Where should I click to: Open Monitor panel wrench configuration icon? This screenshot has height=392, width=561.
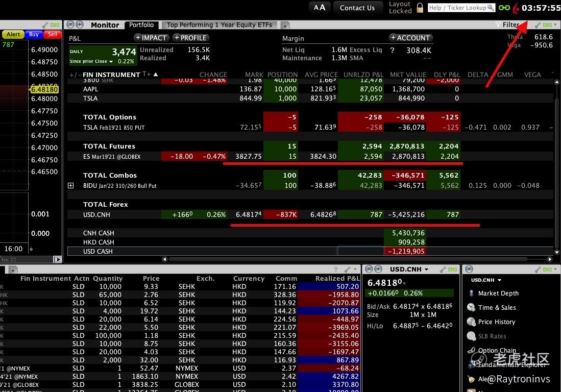pos(538,24)
